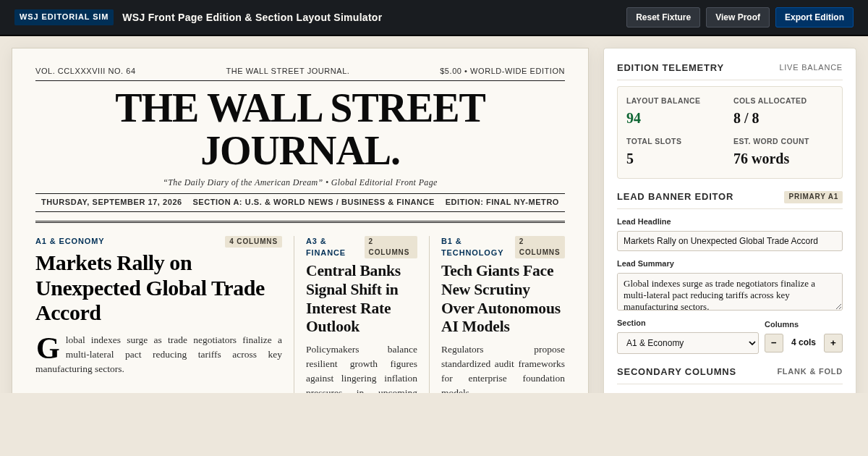Click the 'Policymakers balance resilient growth' body text

pyautogui.click(x=362, y=368)
